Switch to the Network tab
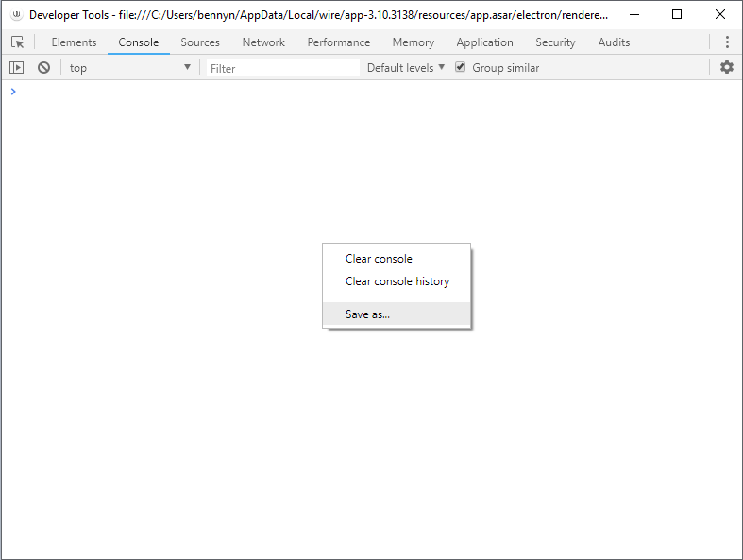Viewport: 743px width, 560px height. pos(263,42)
